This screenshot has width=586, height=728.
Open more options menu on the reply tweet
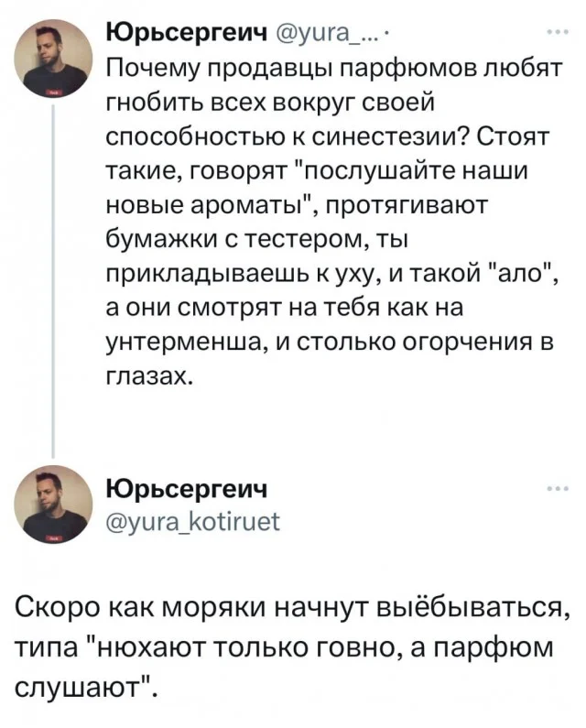556,490
